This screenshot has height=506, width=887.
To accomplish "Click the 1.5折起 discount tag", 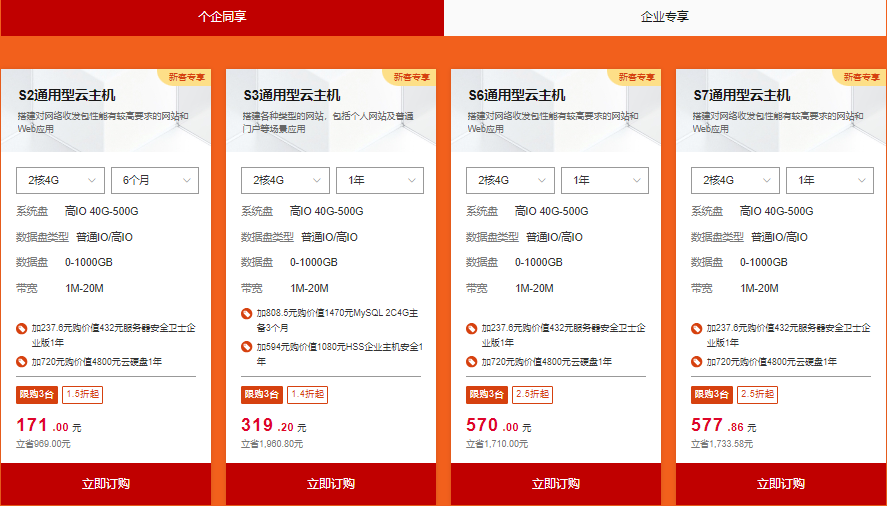I will (x=83, y=394).
